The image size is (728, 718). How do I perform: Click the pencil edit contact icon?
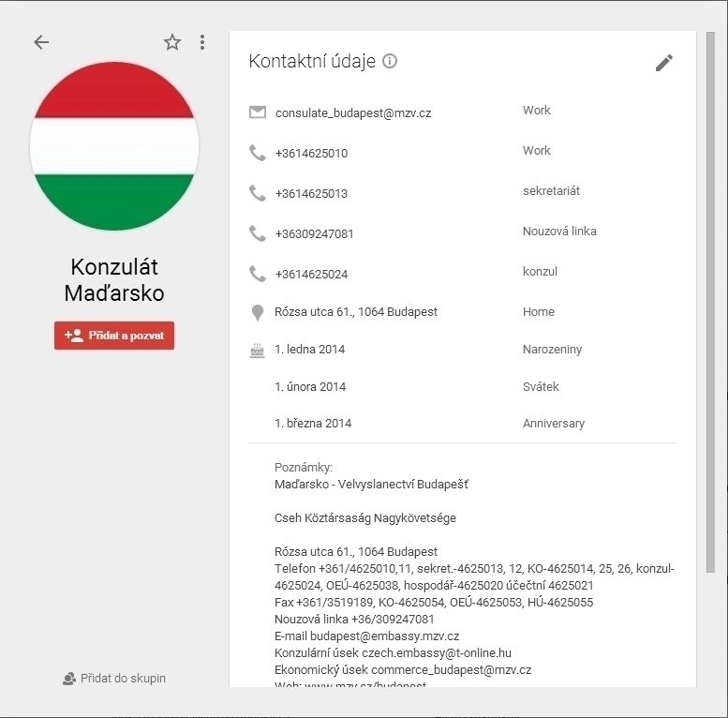tap(664, 63)
